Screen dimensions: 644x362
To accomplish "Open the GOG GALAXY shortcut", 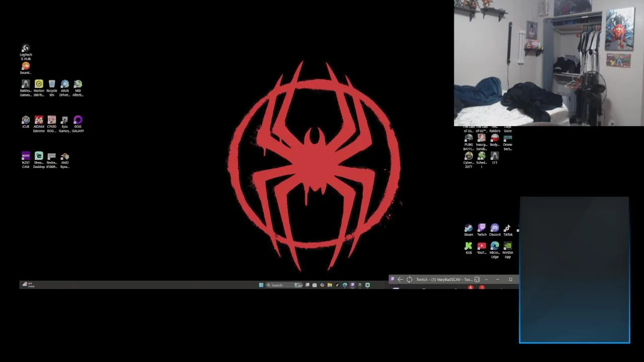I will 78,124.
